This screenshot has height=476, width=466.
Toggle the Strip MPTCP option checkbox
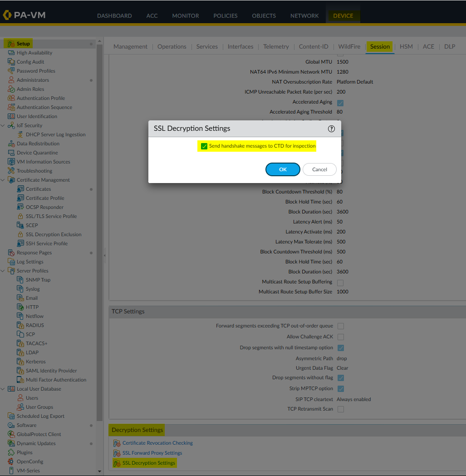coord(341,389)
